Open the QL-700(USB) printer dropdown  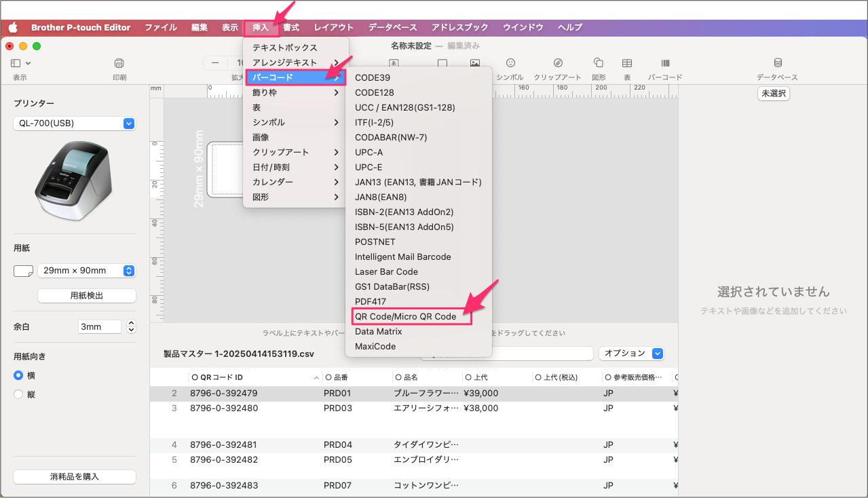click(75, 123)
